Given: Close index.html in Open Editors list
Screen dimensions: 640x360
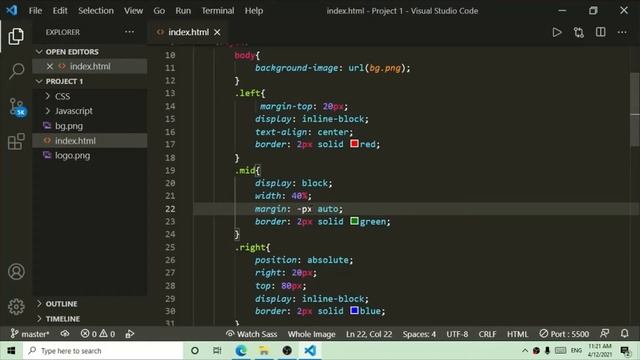Looking at the screenshot, I should coord(50,66).
